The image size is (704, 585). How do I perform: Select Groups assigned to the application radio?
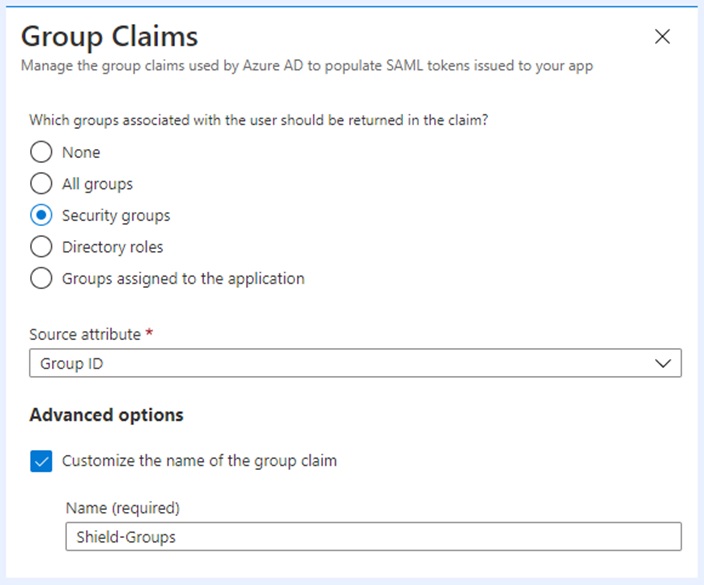41,279
